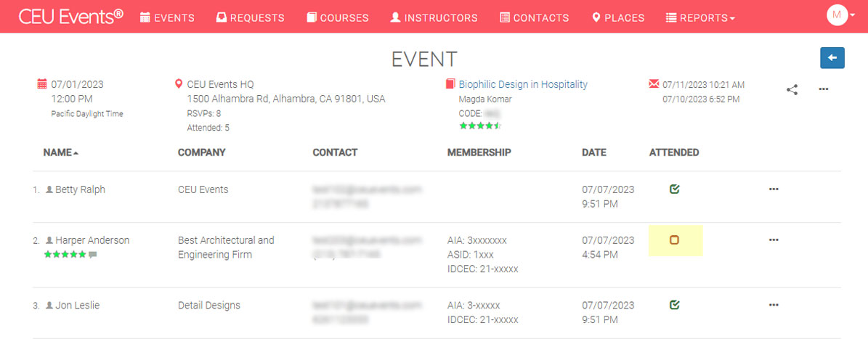Click the person icon beside Betty Ralph
The width and height of the screenshot is (868, 339).
[49, 189]
